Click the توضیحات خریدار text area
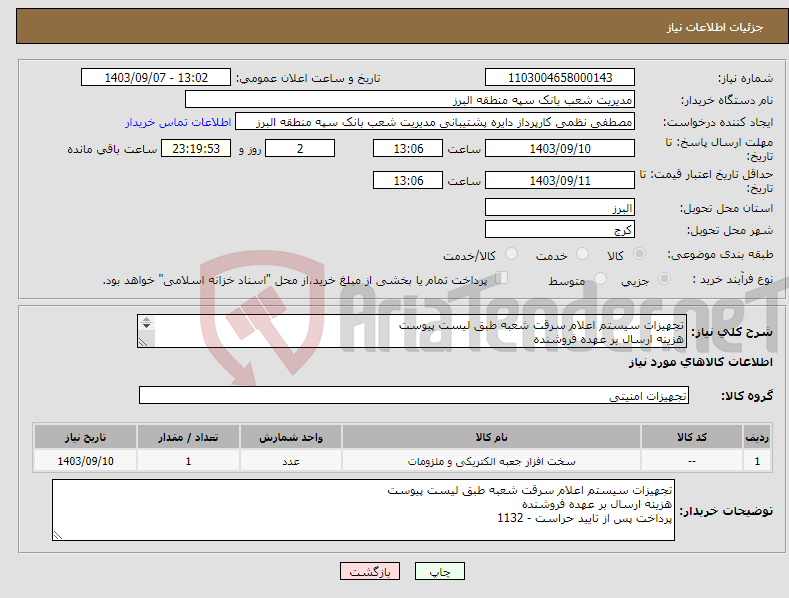789x598 pixels. [363, 510]
